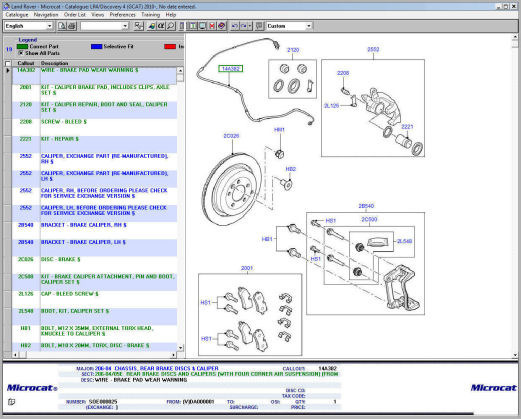This screenshot has width=521, height=419.
Task: Click callout 2208 in the caliper box
Action: tap(343, 73)
